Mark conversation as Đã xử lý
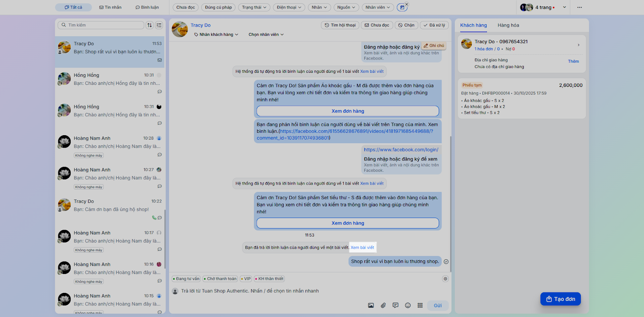Image resolution: width=644 pixels, height=317 pixels. click(x=435, y=25)
